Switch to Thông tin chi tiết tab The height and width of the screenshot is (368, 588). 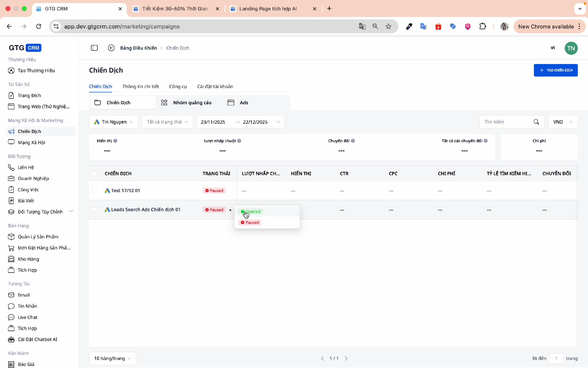140,86
